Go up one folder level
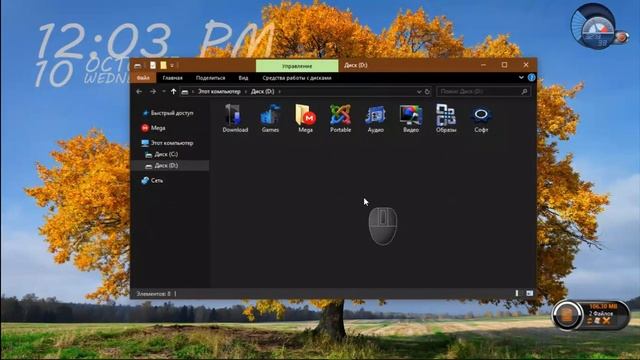 point(173,91)
